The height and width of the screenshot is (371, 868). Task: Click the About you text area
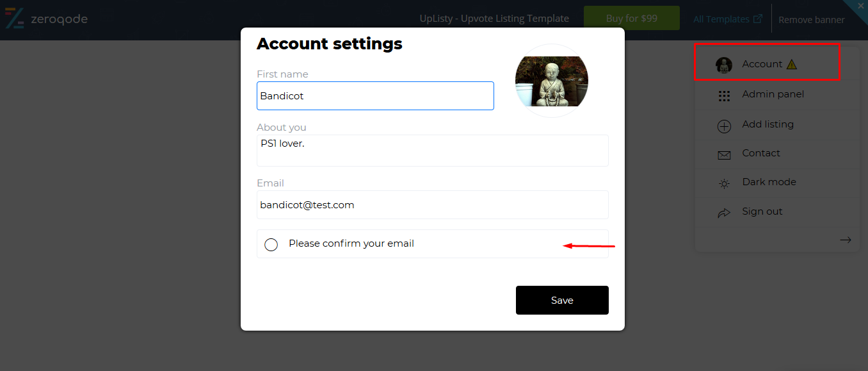[433, 151]
